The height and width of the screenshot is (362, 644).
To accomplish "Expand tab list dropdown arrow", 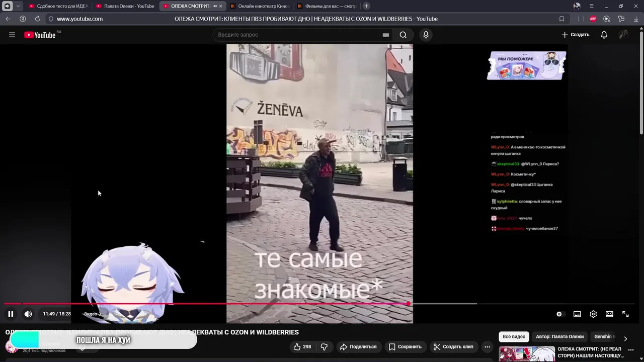I will [18, 6].
